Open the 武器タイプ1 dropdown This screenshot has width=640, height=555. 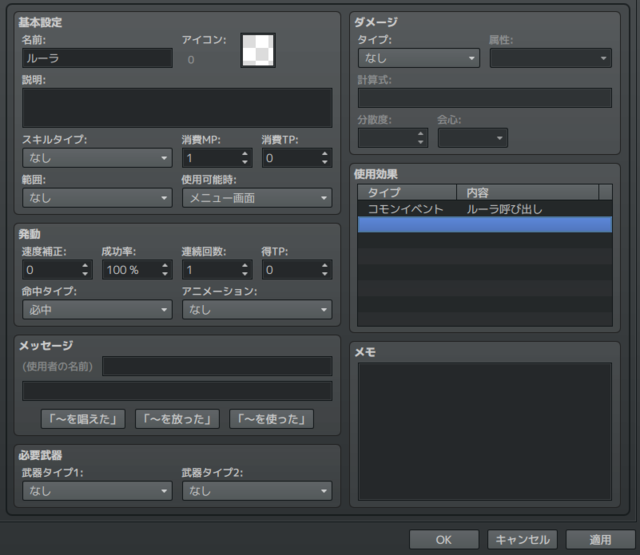(98, 491)
